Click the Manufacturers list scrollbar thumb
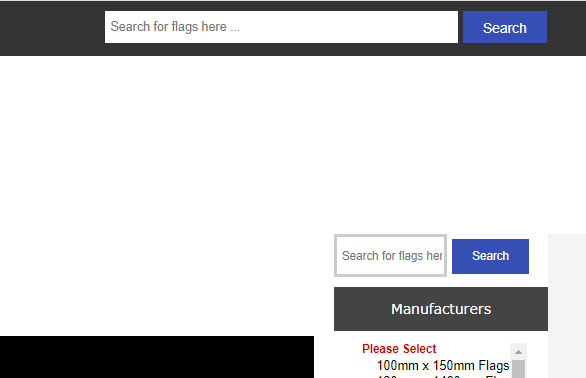This screenshot has width=586, height=378. [x=518, y=369]
